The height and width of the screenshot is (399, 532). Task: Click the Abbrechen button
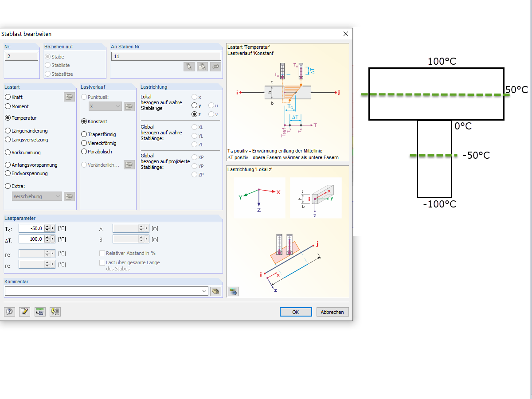[x=332, y=312]
